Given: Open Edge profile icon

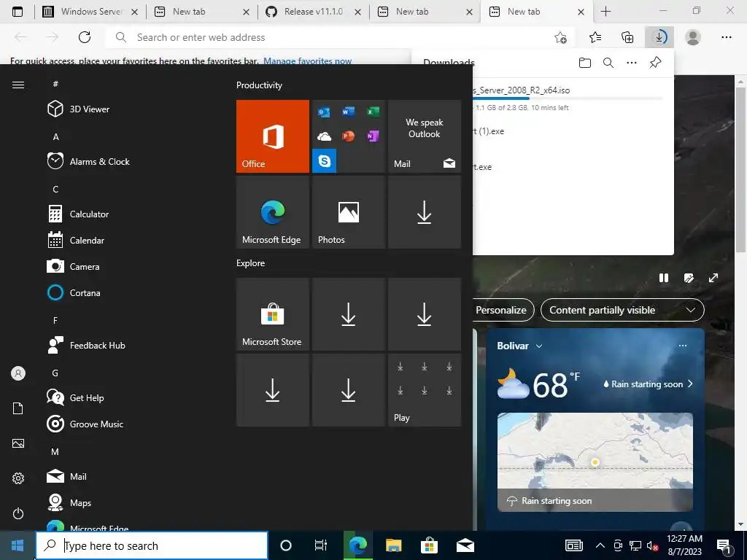Looking at the screenshot, I should tap(693, 37).
